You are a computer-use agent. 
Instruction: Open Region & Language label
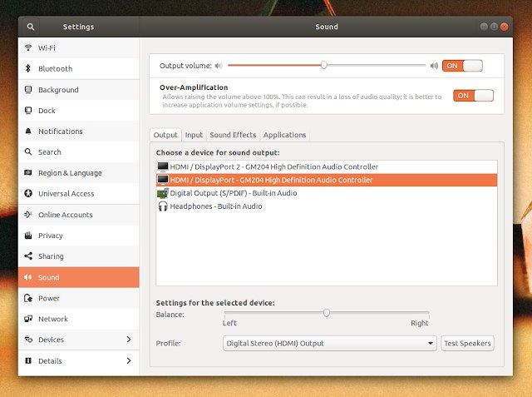click(x=70, y=173)
